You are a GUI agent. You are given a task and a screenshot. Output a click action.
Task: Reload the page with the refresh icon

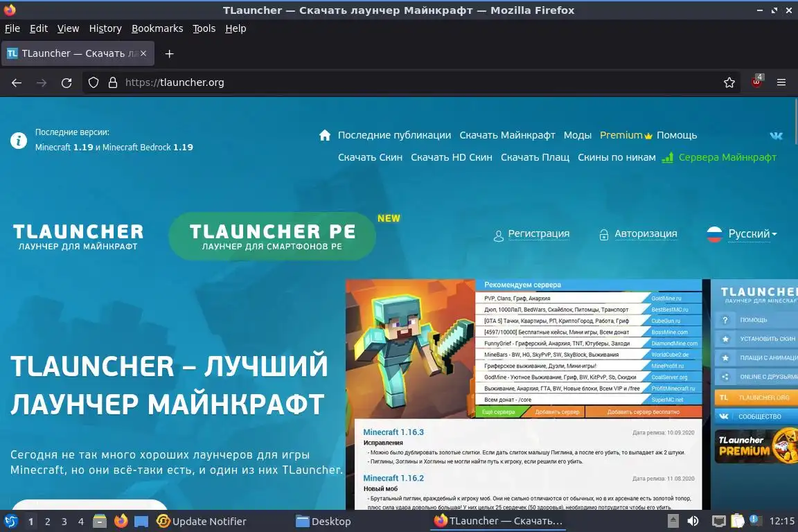pos(66,82)
